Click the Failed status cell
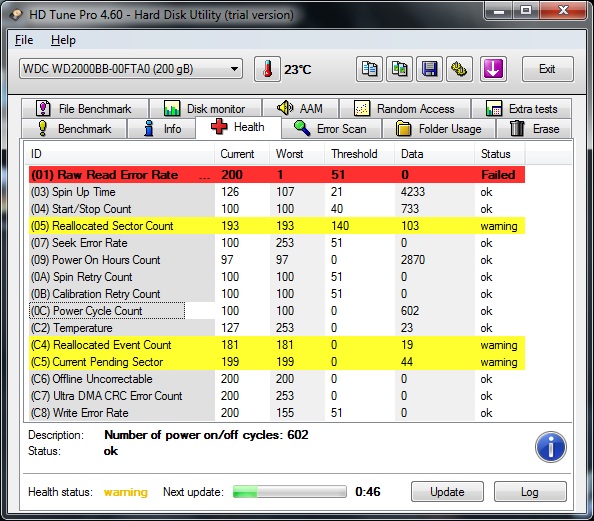The image size is (594, 521). (498, 175)
